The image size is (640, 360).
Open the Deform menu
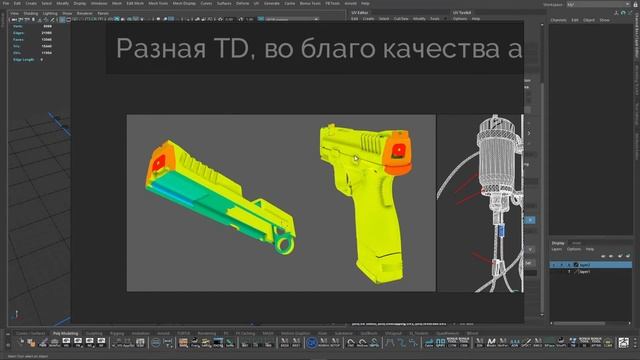pyautogui.click(x=242, y=3)
